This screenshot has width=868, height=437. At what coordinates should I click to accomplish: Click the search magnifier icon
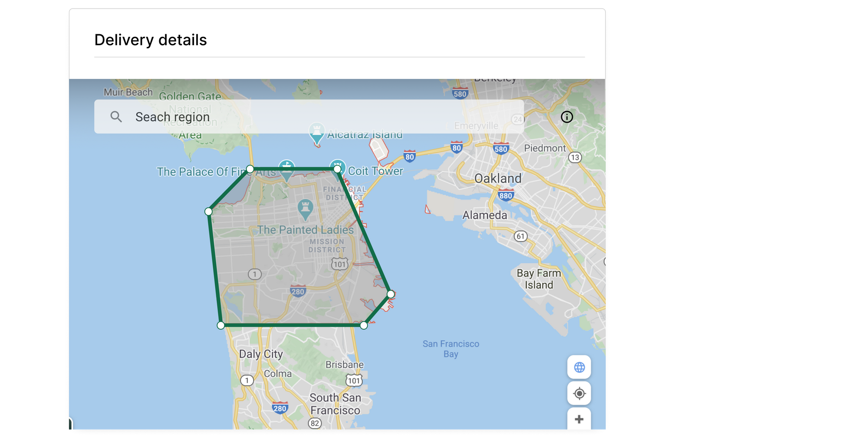116,117
